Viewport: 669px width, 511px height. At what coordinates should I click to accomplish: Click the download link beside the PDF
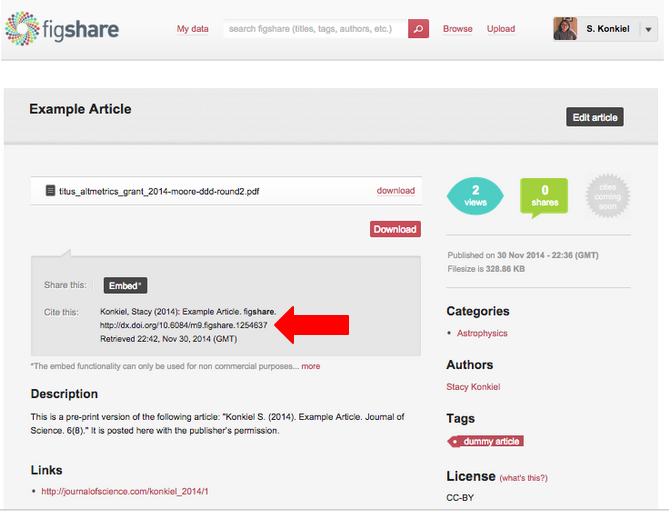[x=395, y=190]
